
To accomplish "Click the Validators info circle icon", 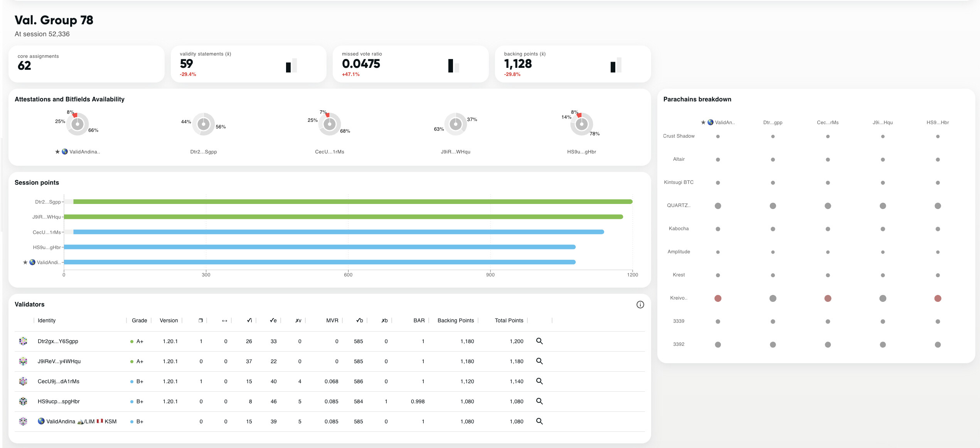I will (640, 305).
